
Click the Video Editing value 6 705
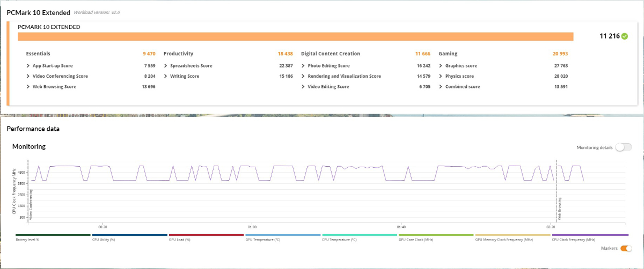[x=424, y=87]
